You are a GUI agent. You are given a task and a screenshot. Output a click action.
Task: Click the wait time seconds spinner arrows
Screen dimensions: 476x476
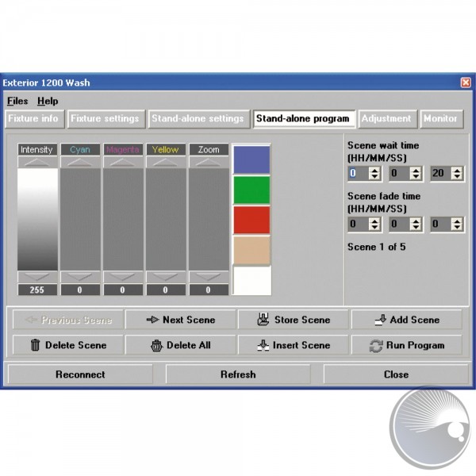point(457,173)
